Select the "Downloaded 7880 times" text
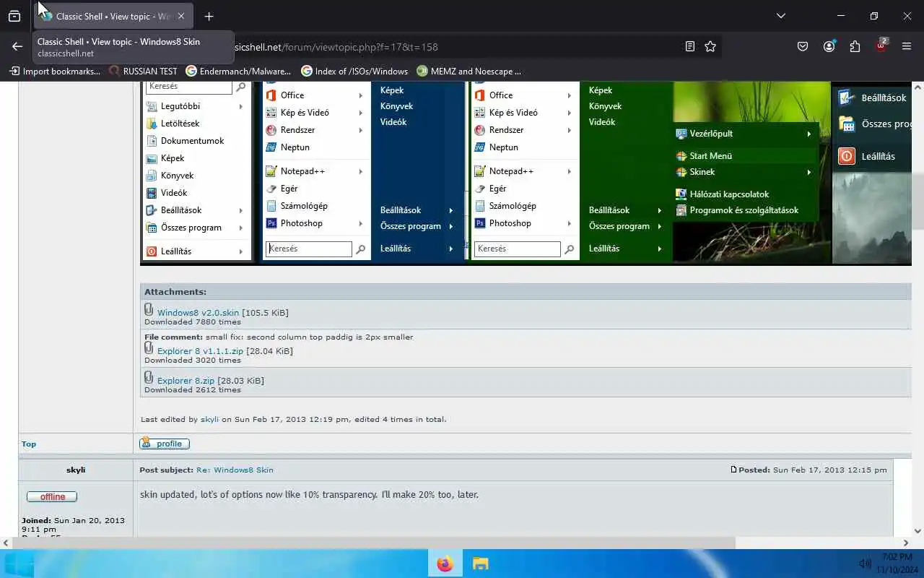Image resolution: width=924 pixels, height=578 pixels. (x=193, y=322)
